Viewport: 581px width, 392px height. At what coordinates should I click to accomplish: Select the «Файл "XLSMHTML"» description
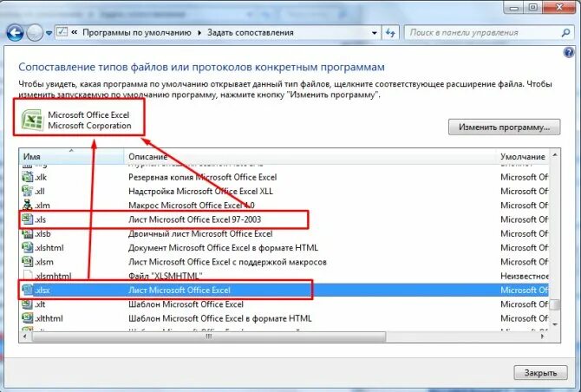pos(166,276)
